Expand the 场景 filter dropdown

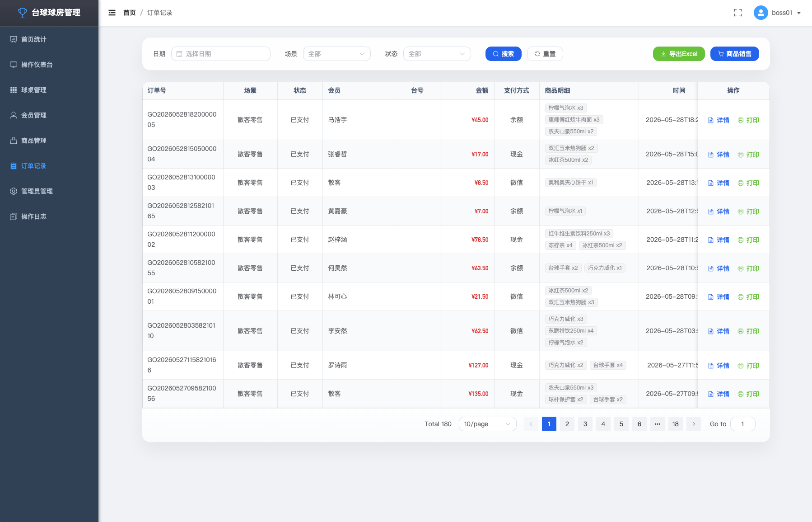[337, 54]
